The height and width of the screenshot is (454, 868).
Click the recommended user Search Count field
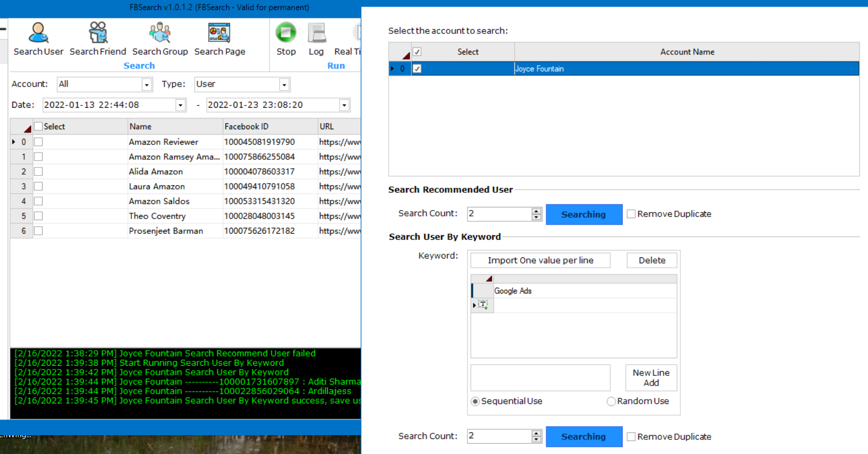(x=499, y=214)
